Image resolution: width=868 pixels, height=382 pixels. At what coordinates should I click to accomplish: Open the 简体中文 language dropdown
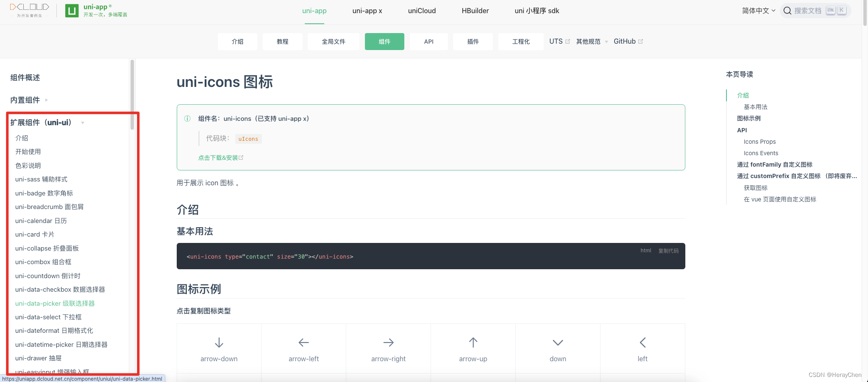[759, 11]
